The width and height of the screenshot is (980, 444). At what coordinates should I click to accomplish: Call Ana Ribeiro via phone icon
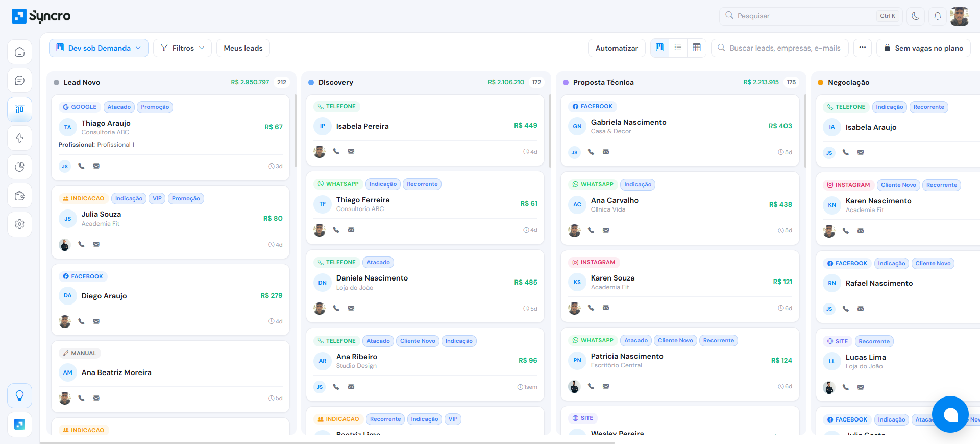[336, 387]
